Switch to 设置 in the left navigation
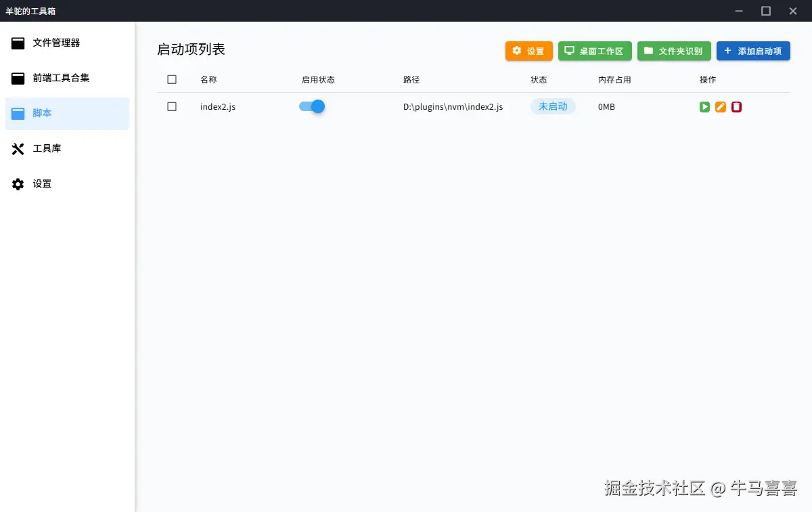812x512 pixels. (x=41, y=184)
